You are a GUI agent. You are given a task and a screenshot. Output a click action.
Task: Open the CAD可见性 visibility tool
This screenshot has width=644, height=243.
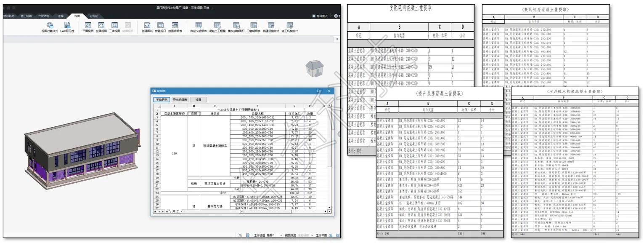click(67, 28)
